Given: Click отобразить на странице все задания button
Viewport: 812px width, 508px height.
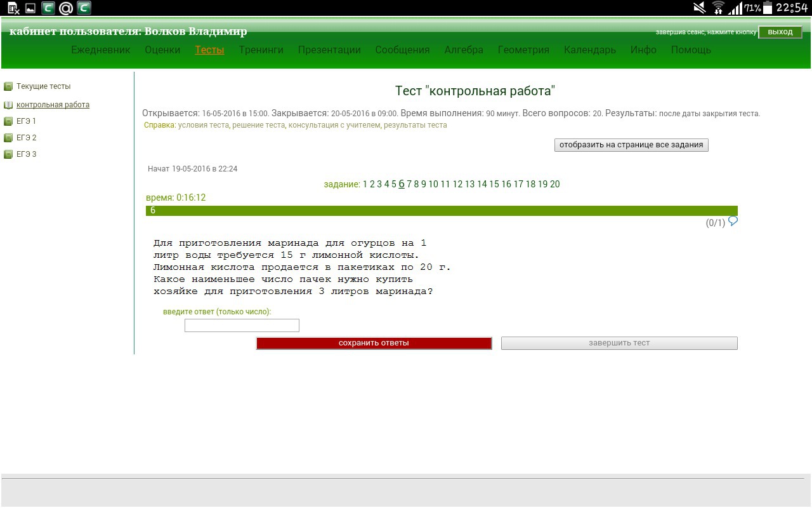Looking at the screenshot, I should coord(631,145).
